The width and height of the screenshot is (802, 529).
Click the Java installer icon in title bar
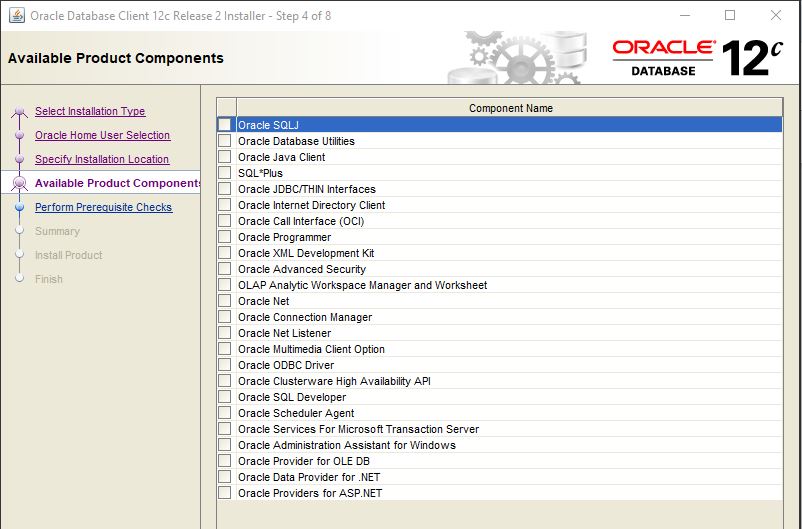click(17, 15)
